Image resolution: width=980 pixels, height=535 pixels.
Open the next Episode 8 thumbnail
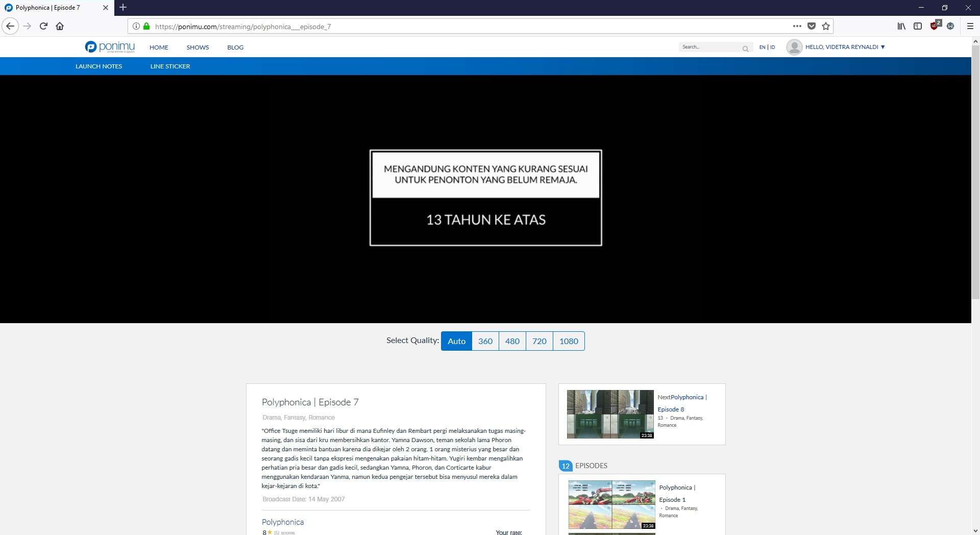610,414
